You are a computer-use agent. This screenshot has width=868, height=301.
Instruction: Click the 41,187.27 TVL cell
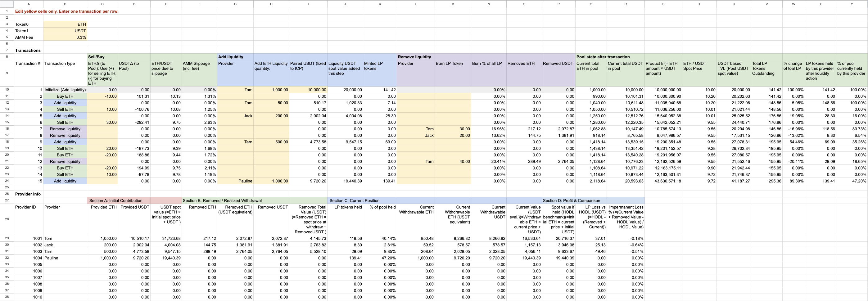734,181
